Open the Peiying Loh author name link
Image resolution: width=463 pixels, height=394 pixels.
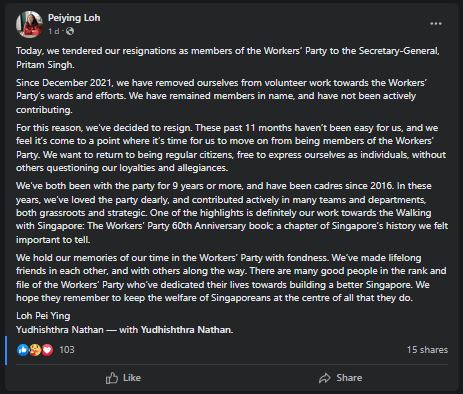tap(74, 18)
